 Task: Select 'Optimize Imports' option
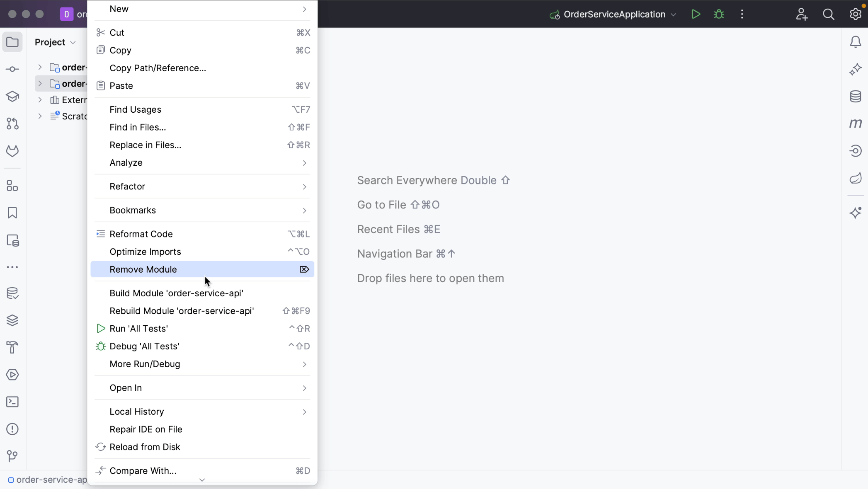pos(145,252)
